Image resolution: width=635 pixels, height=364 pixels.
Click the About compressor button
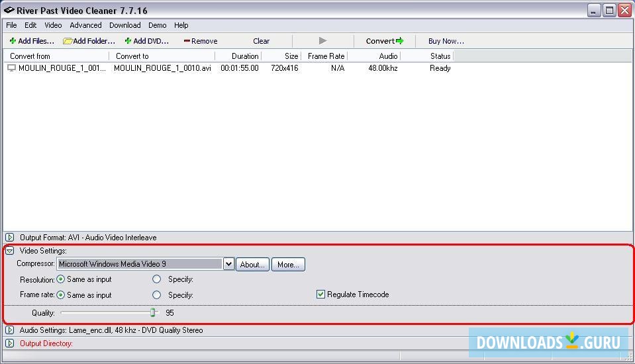click(x=252, y=264)
